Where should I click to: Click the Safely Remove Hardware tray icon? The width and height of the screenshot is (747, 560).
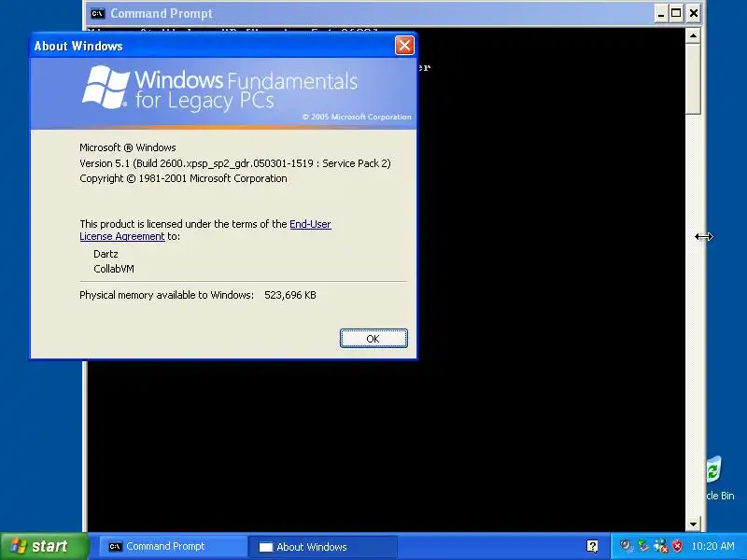tap(643, 546)
